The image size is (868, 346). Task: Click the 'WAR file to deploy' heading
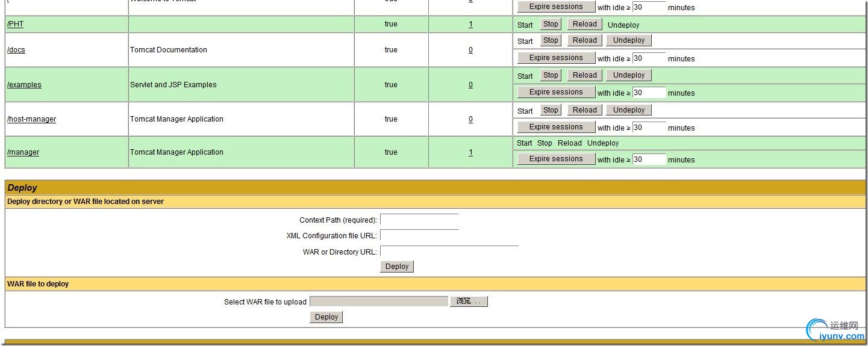38,284
